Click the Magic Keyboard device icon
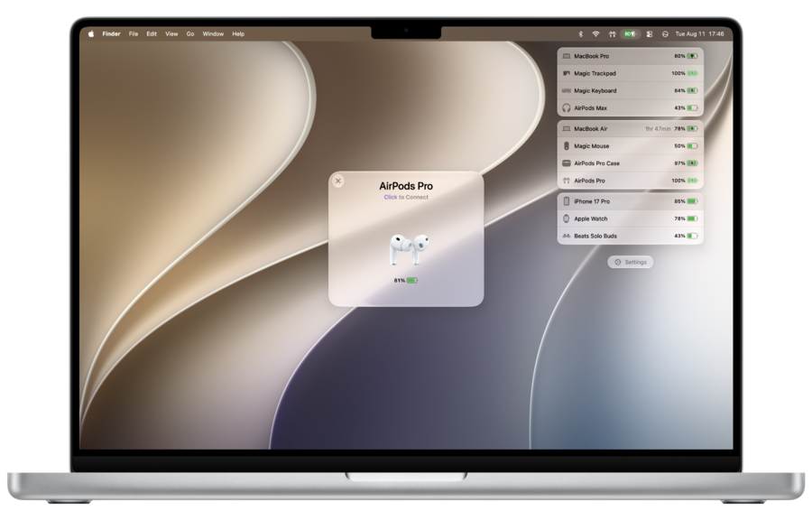The height and width of the screenshot is (511, 812). pyautogui.click(x=566, y=90)
